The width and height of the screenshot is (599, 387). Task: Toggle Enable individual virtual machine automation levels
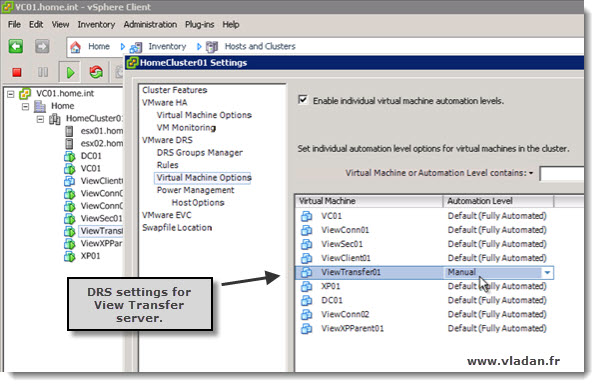[x=303, y=100]
